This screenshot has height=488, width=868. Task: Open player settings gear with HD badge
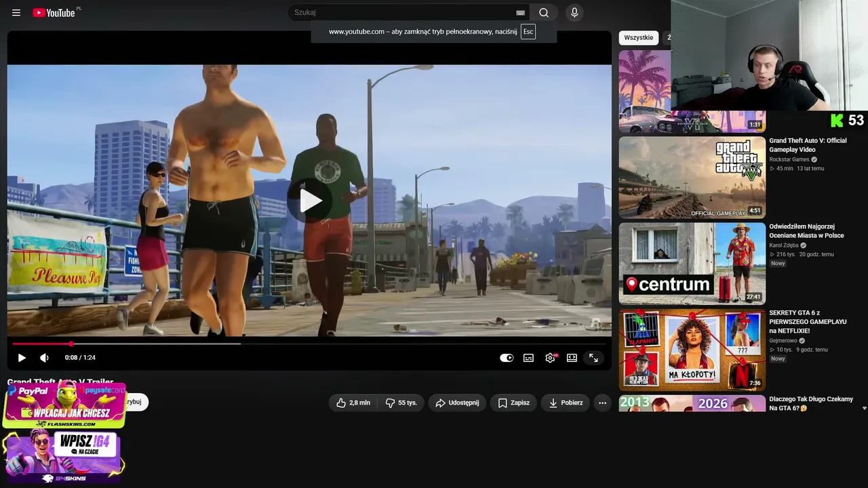tap(550, 358)
